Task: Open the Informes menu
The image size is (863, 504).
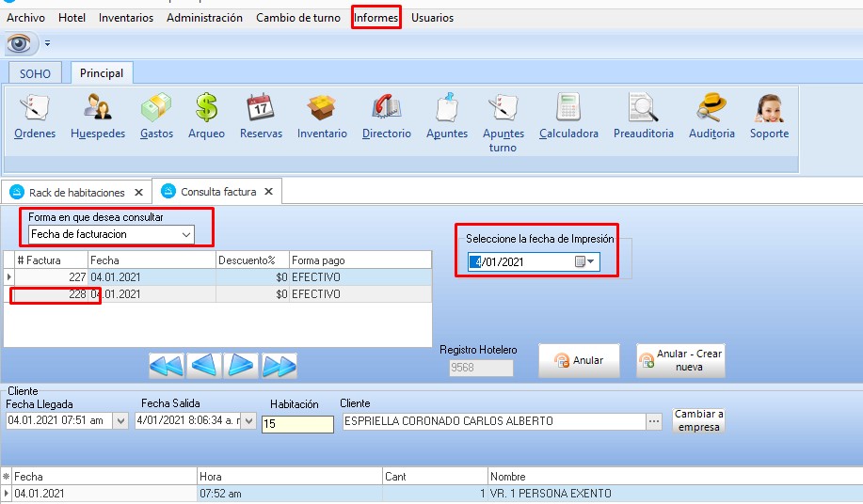Action: 376,18
